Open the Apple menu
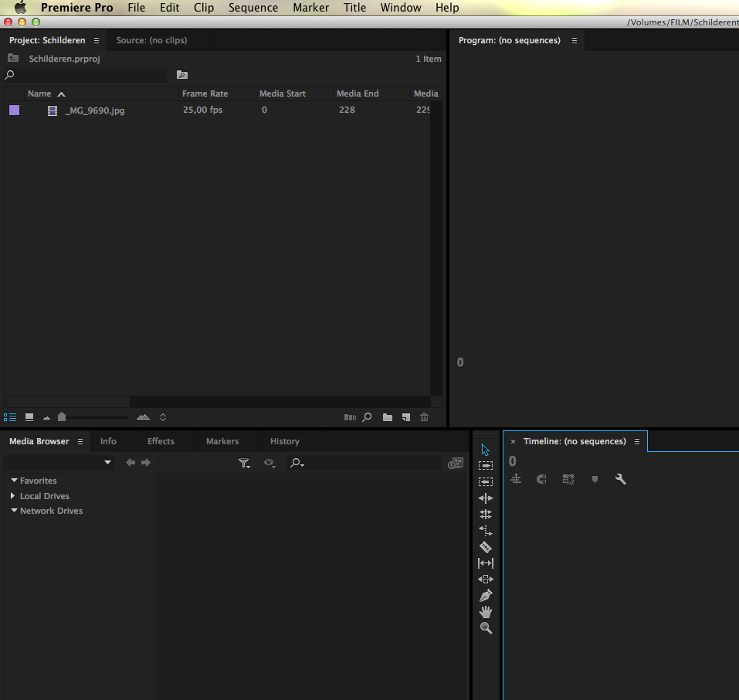The width and height of the screenshot is (739, 700). coord(20,8)
